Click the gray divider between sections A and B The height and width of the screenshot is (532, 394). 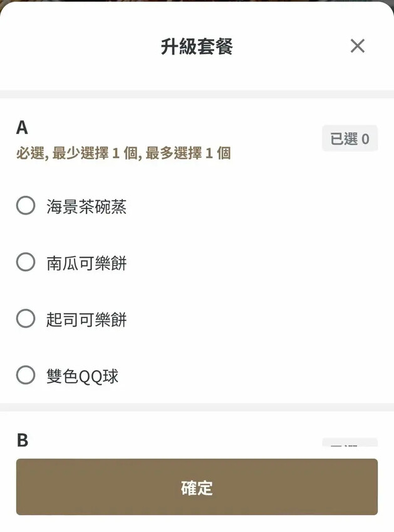(x=197, y=407)
